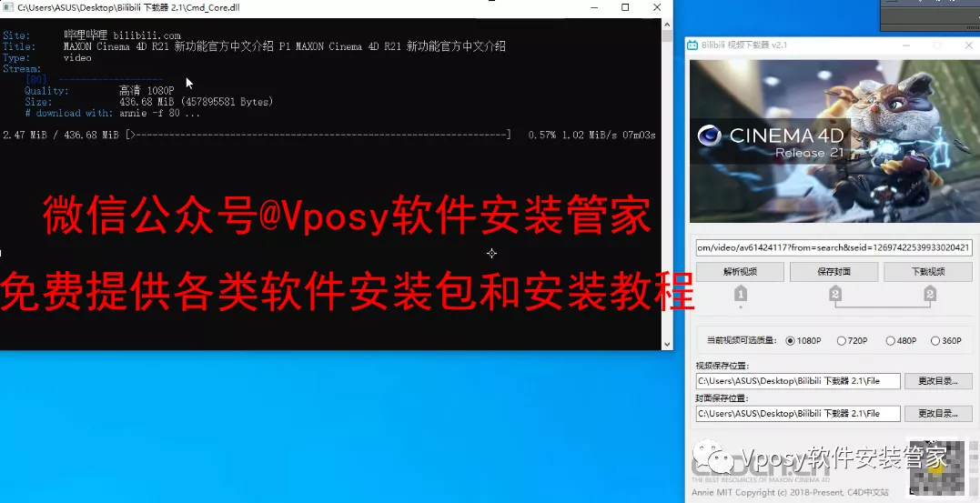Click the 解析视频 button
This screenshot has height=503, width=980.
[740, 272]
